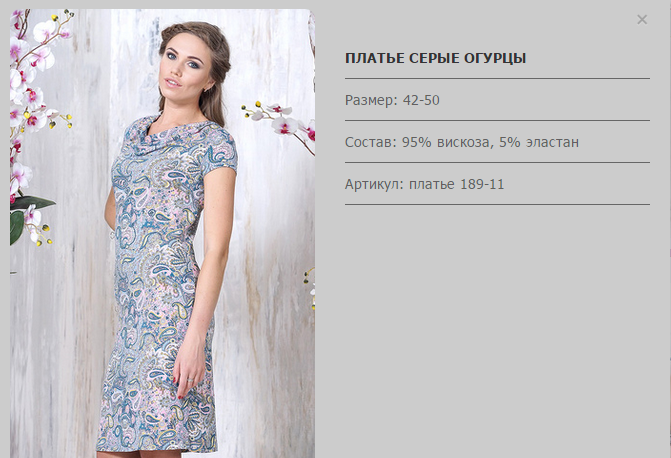671x458 pixels.
Task: Click the 5% эластан text
Action: coord(539,142)
